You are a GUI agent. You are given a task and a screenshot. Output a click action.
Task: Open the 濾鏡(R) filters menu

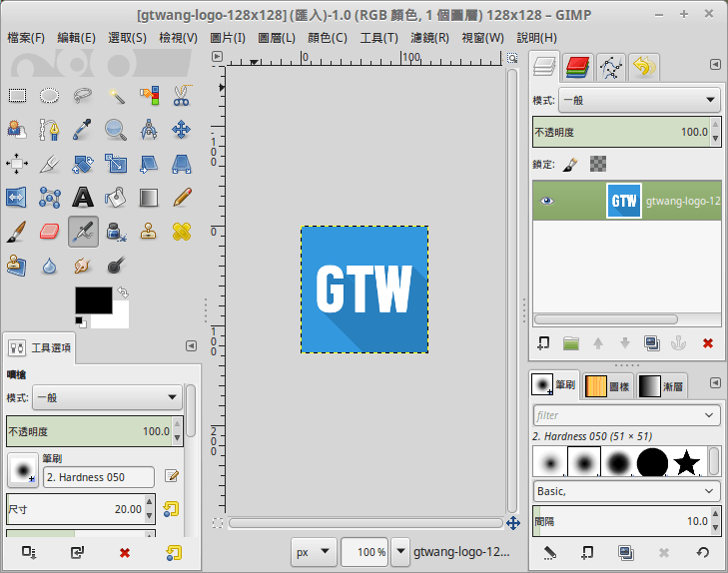click(x=430, y=38)
